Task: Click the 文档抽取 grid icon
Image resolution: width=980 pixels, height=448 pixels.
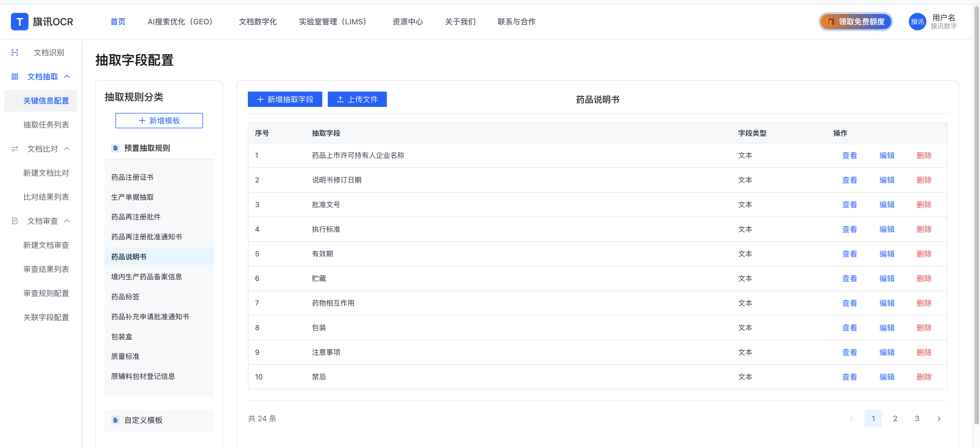Action: (x=15, y=76)
